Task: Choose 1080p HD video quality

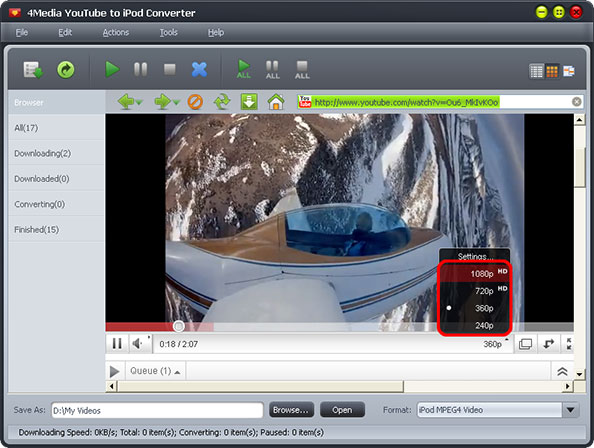Action: click(474, 273)
